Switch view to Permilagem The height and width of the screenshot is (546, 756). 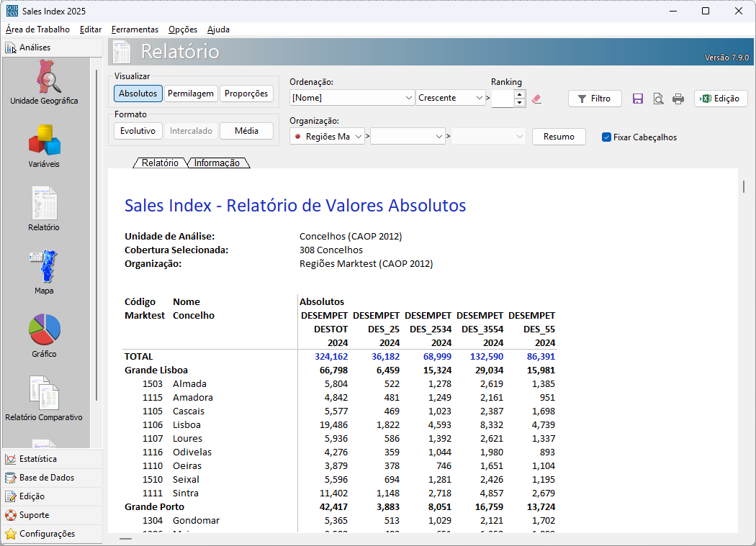[x=191, y=94]
